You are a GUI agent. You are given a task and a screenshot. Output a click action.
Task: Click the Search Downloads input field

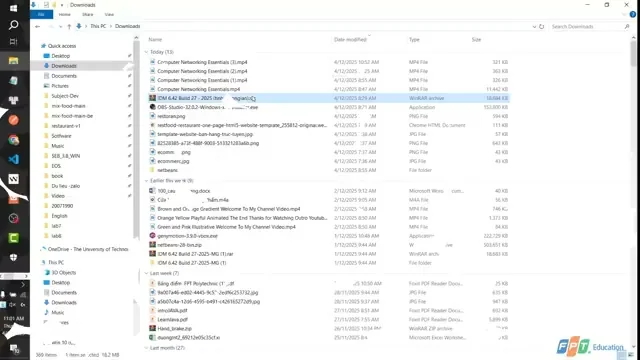click(586, 27)
